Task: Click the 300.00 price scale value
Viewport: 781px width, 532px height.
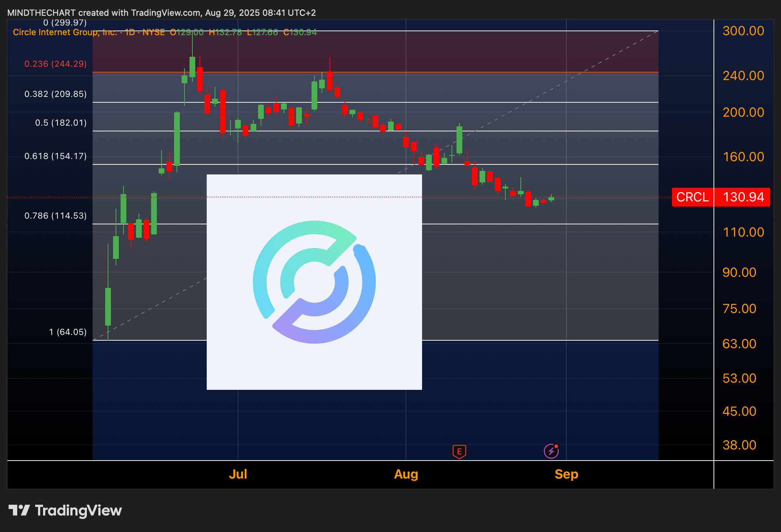Action: [743, 31]
